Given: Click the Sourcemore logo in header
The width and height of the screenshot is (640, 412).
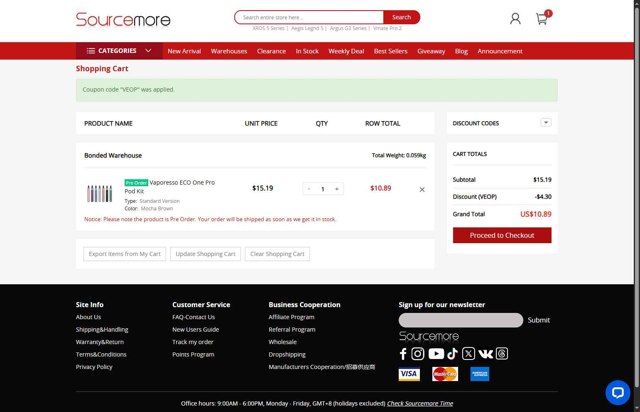Looking at the screenshot, I should click(123, 19).
